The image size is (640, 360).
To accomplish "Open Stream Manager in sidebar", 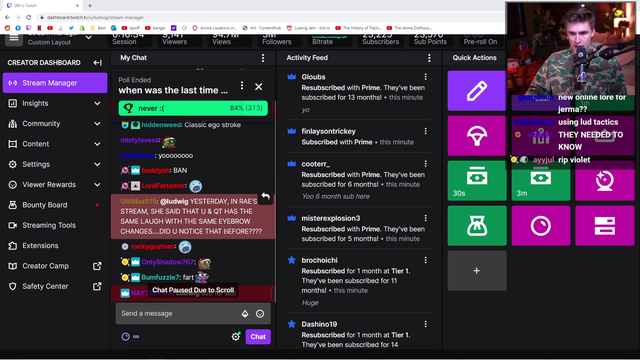I will click(x=55, y=83).
